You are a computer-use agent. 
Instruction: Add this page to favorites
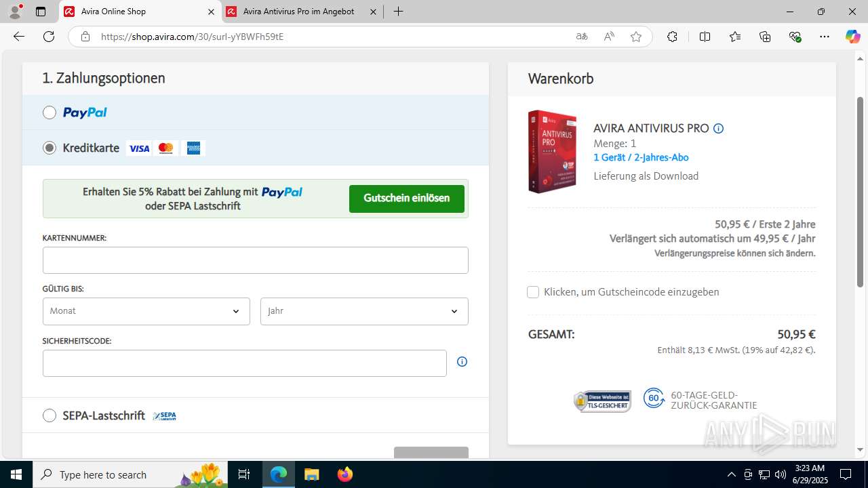pyautogui.click(x=636, y=37)
